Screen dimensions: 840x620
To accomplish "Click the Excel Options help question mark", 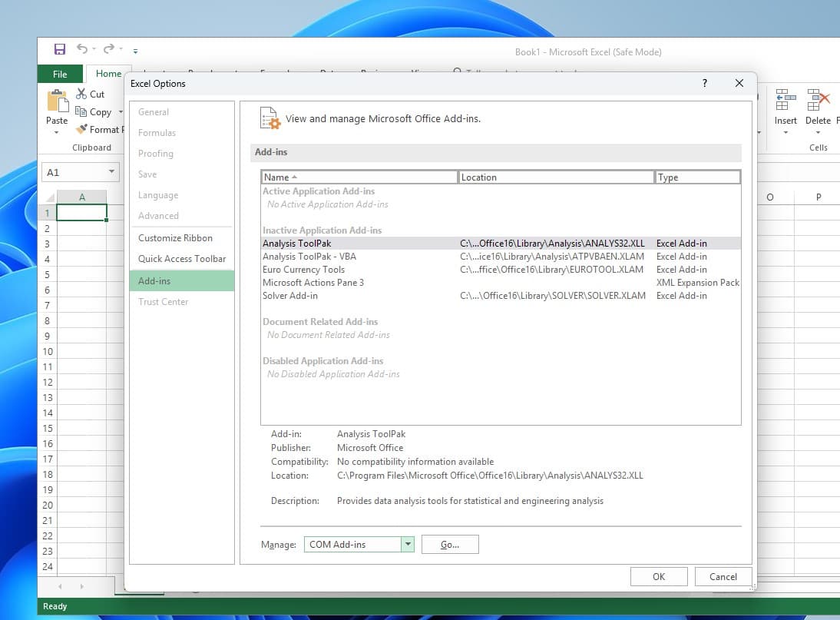I will pyautogui.click(x=704, y=83).
